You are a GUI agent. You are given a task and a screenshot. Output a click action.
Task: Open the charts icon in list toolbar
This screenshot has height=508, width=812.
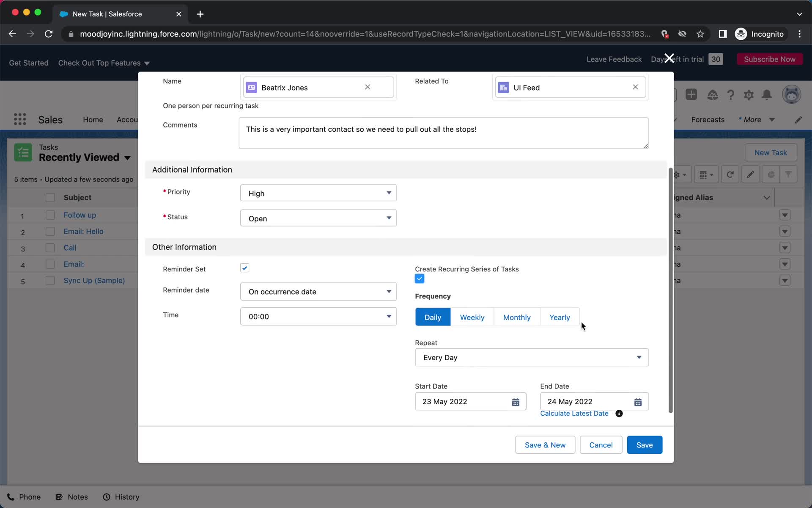coord(771,174)
